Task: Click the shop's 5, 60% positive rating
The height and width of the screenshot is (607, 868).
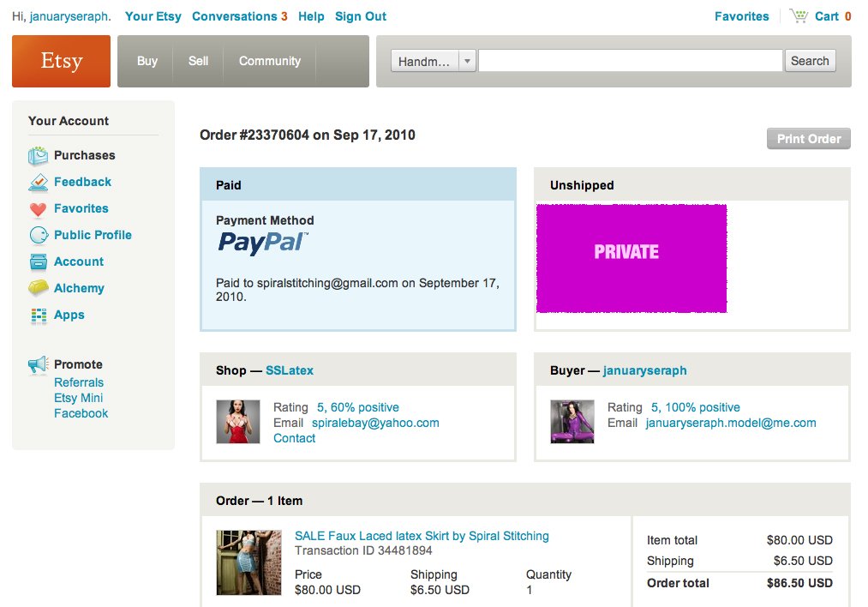Action: (x=357, y=407)
